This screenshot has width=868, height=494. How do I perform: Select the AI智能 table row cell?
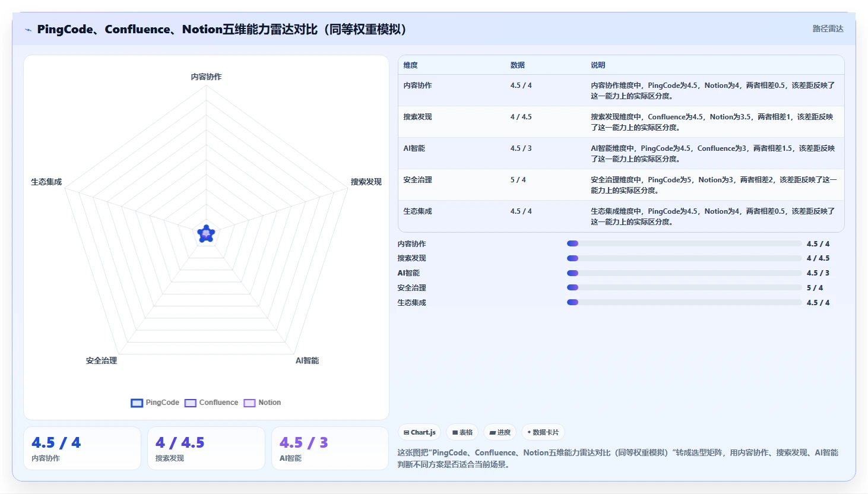coord(414,148)
